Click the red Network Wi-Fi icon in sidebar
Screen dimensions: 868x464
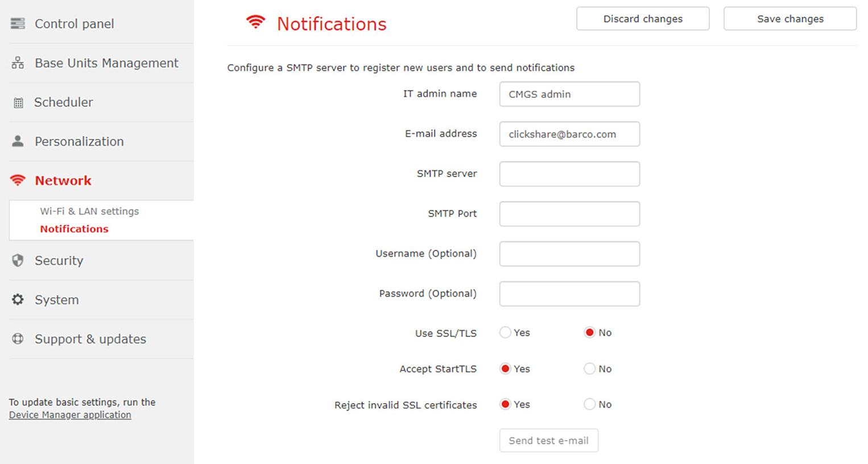[18, 180]
